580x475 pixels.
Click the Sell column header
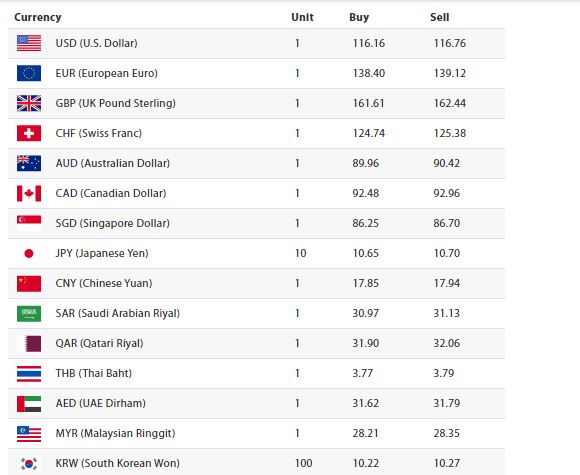(439, 17)
